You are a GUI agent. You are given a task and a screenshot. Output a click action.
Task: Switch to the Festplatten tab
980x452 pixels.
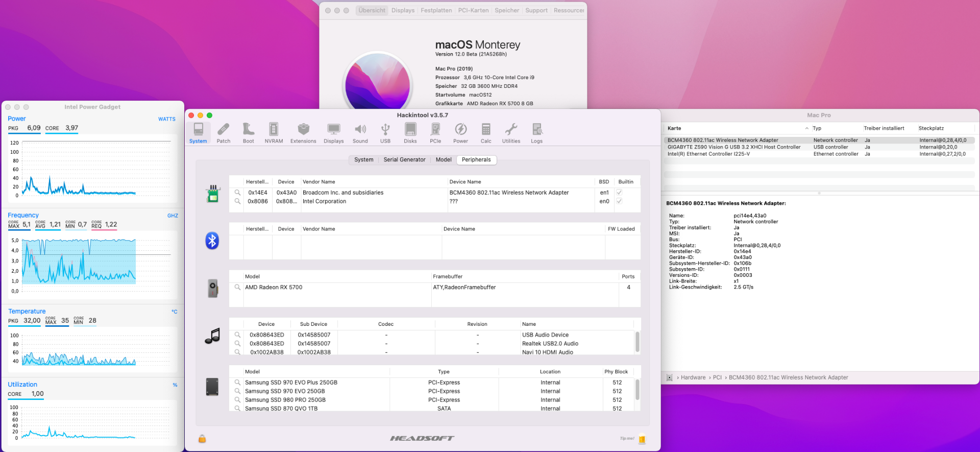[x=436, y=10]
